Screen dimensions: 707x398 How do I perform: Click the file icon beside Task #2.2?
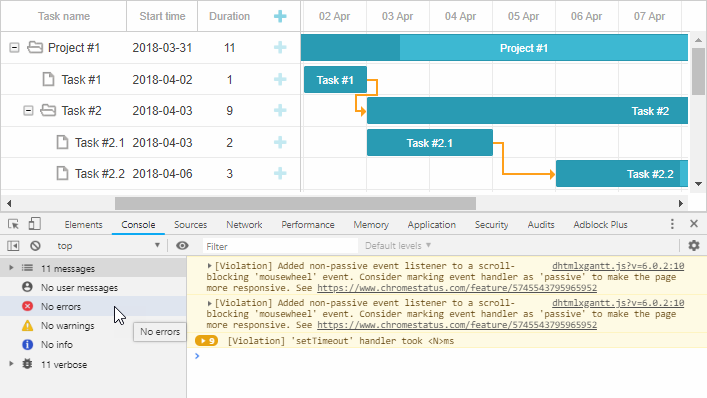pyautogui.click(x=62, y=174)
